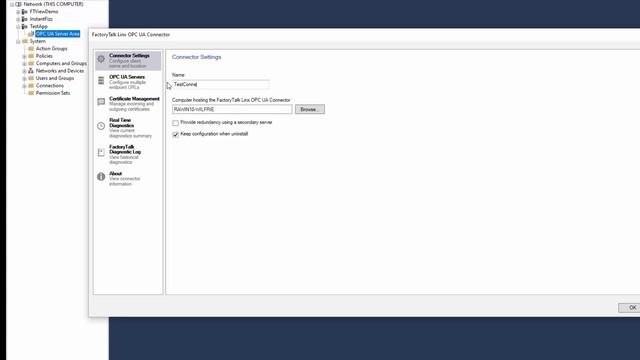Select Connections in the explorer tree
The width and height of the screenshot is (640, 360).
tap(49, 86)
